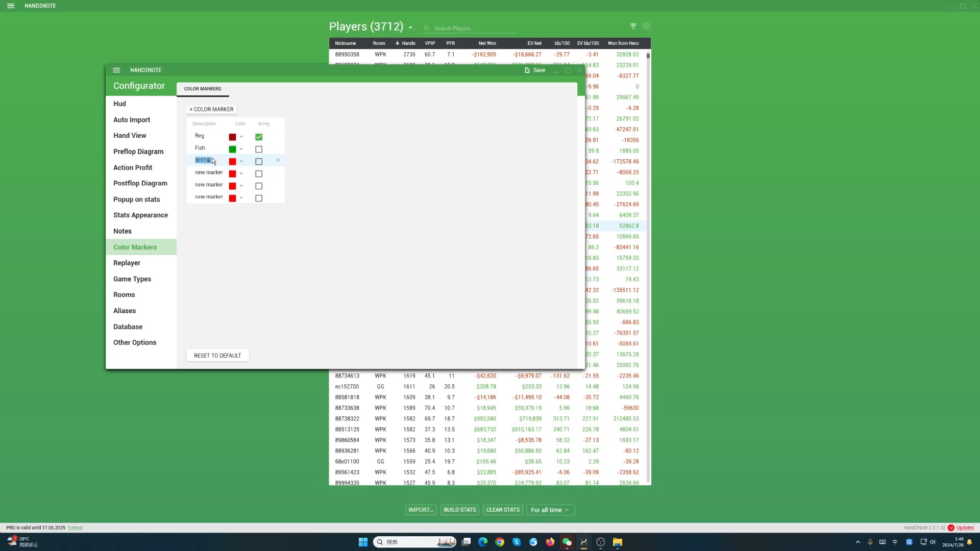
Task: Click the magnifier icon in Search Players
Action: [x=426, y=29]
